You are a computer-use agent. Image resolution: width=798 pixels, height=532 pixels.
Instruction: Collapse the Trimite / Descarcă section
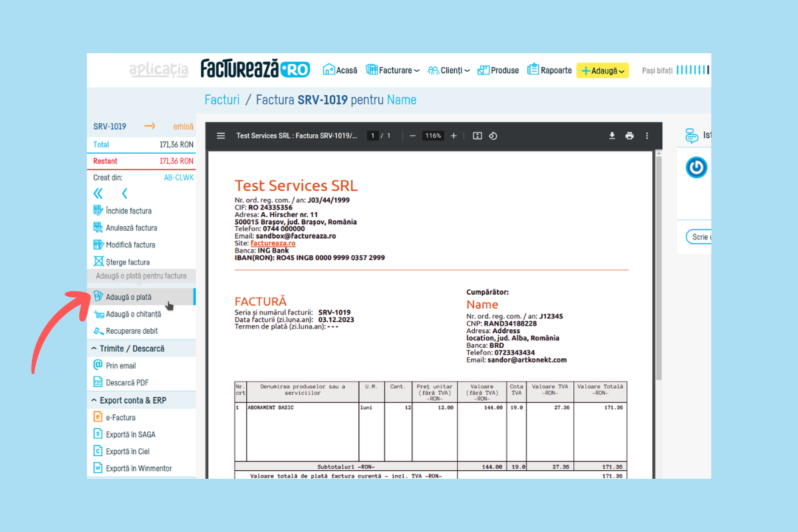94,348
